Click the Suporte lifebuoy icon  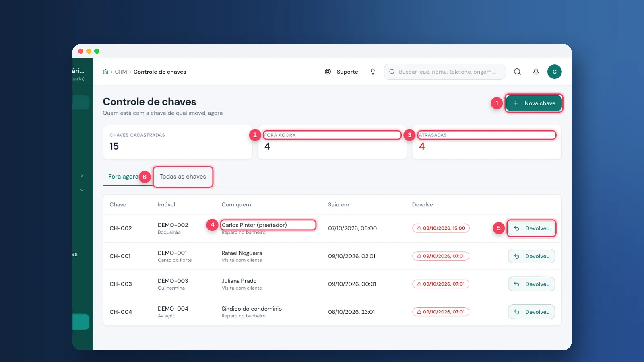(328, 72)
